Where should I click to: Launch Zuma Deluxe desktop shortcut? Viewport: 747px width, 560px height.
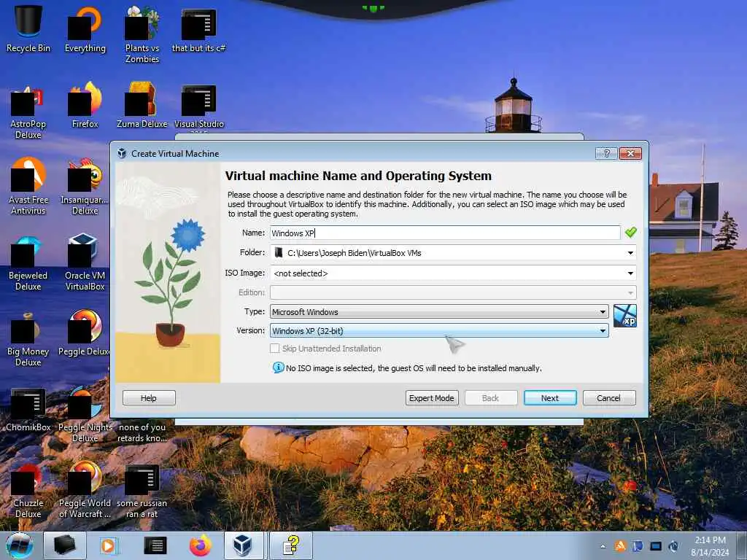(142, 106)
